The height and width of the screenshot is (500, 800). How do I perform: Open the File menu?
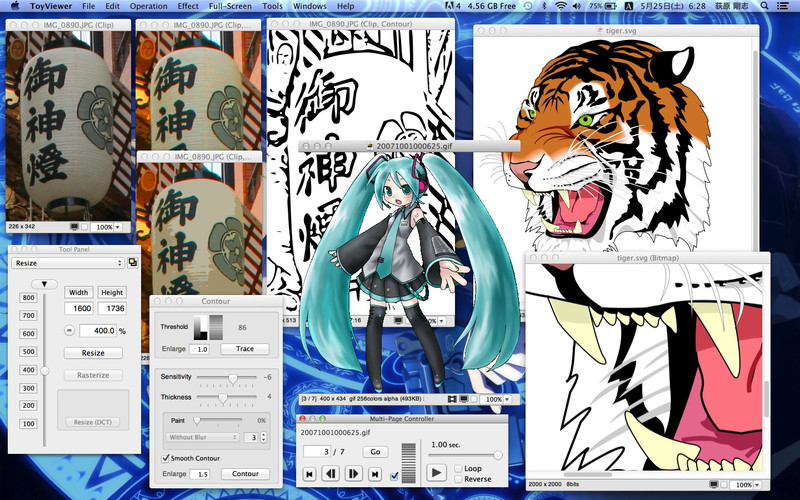[88, 6]
